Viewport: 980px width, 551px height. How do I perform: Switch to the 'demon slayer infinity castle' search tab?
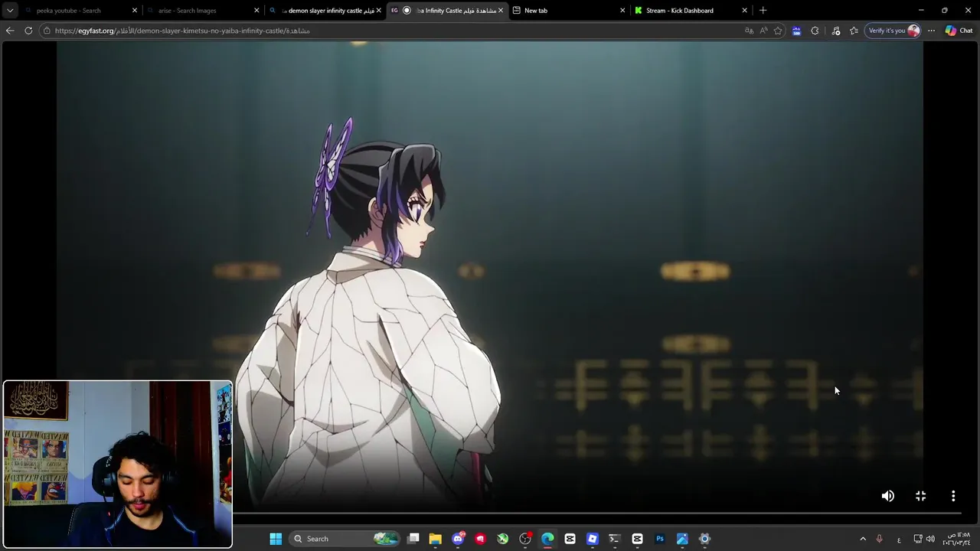(x=325, y=11)
